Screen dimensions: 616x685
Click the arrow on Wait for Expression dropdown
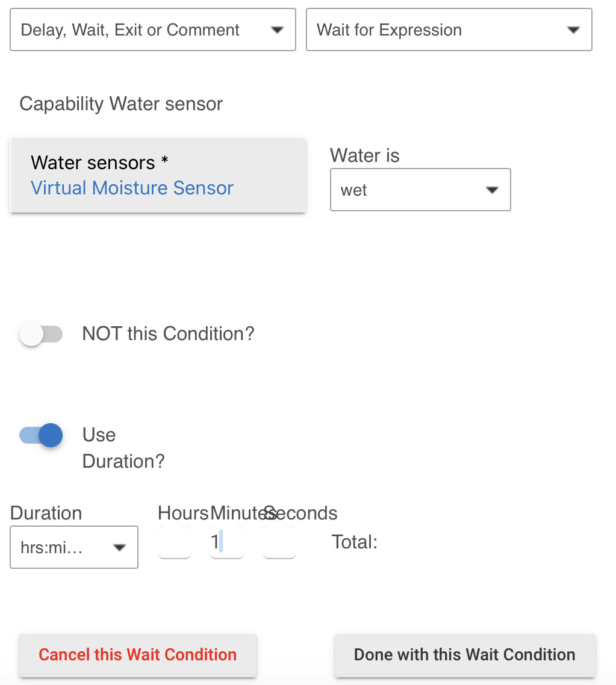point(573,29)
